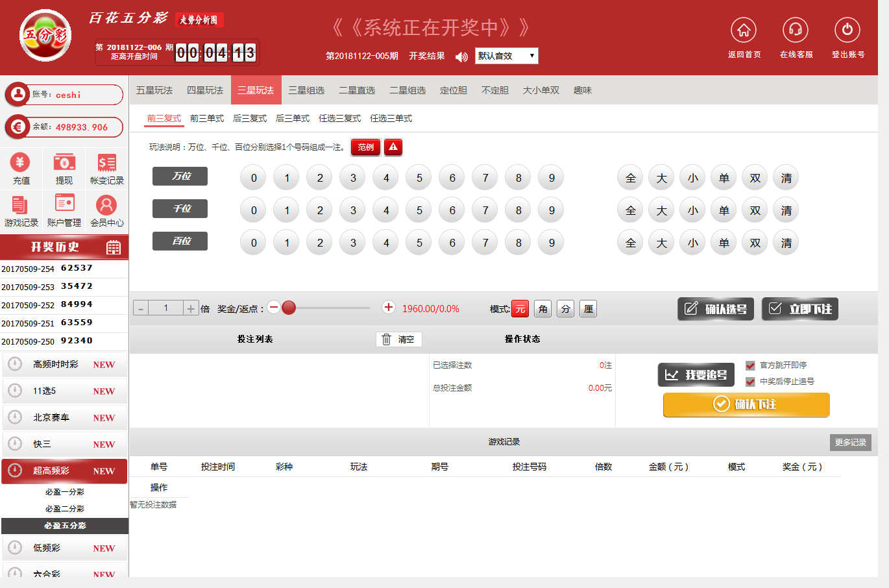
Task: Open the 默认音效 sound dropdown
Action: [x=506, y=56]
